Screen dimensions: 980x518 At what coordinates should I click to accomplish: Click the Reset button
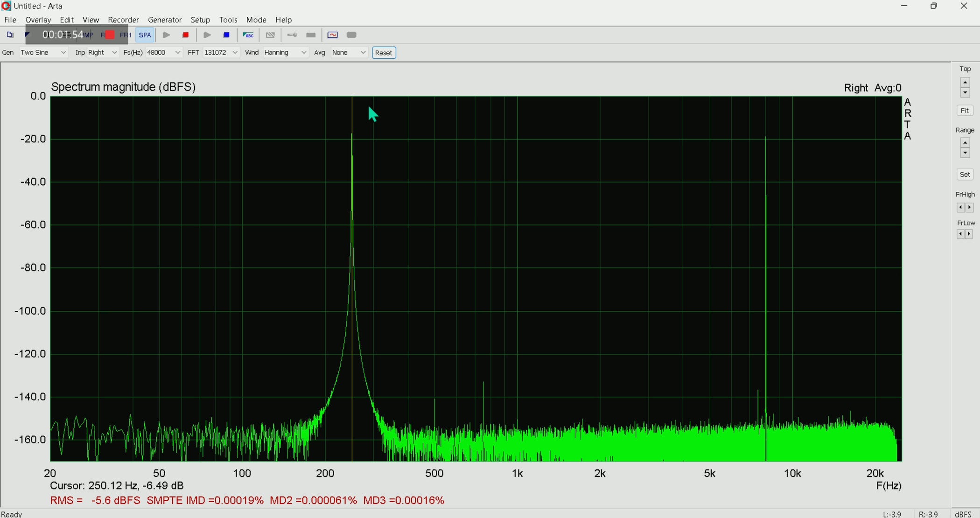(x=384, y=53)
